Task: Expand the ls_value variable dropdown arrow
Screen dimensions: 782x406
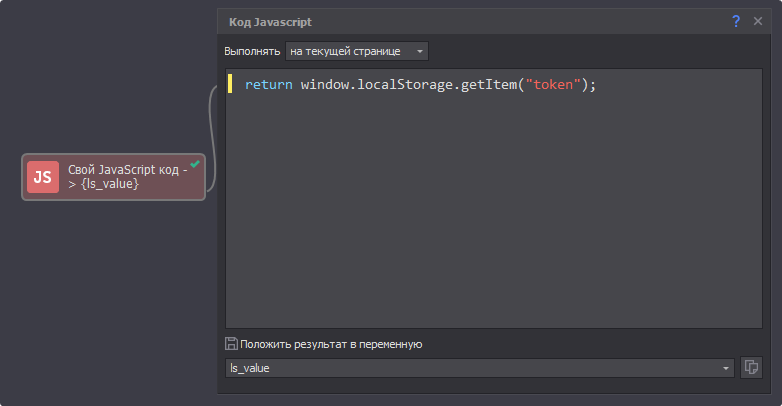Action: 727,369
